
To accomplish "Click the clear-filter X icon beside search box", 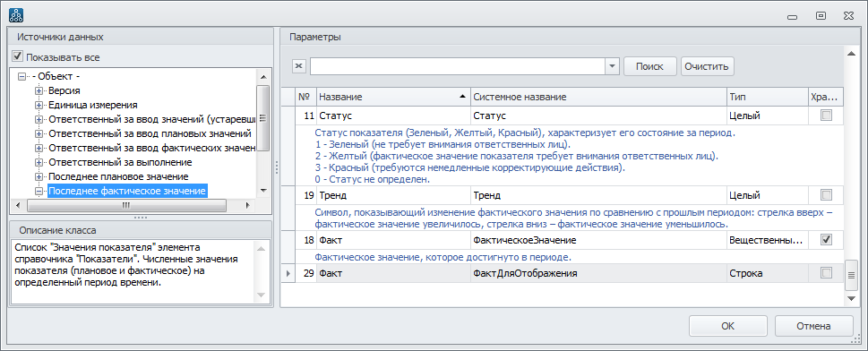I will (x=298, y=66).
